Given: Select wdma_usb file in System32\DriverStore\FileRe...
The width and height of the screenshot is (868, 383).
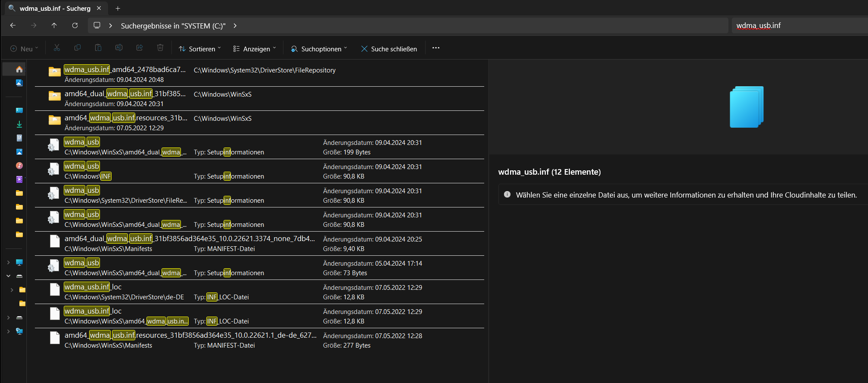Looking at the screenshot, I should pos(259,195).
